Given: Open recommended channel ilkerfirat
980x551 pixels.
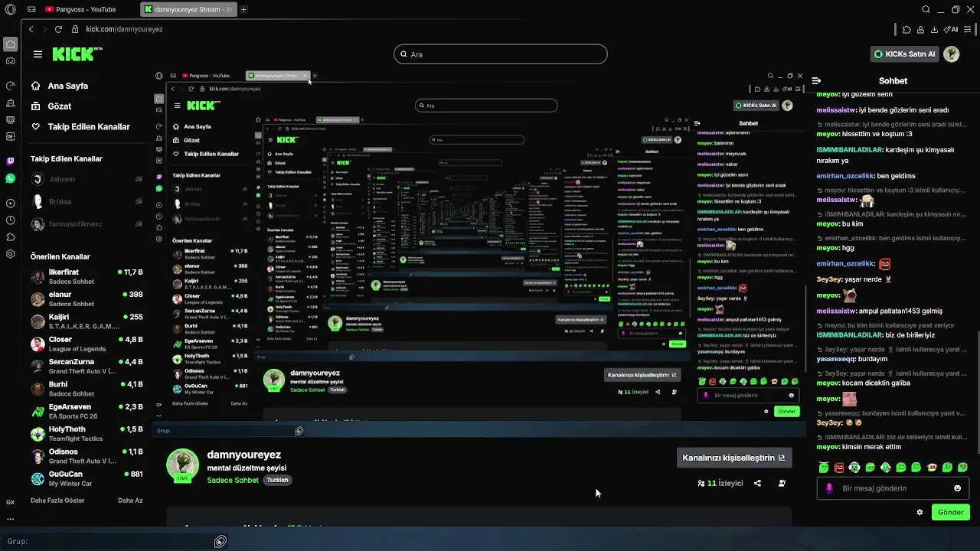Looking at the screenshot, I should click(86, 277).
